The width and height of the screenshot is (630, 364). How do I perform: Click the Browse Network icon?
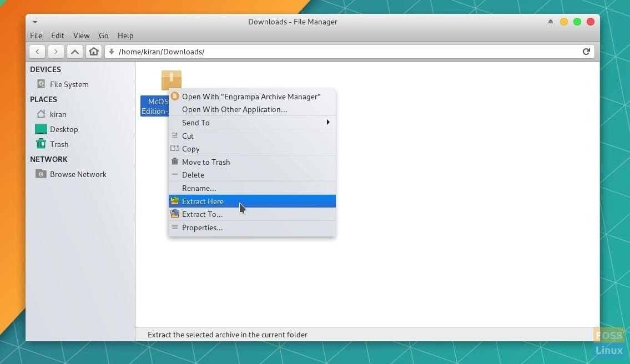click(x=41, y=174)
